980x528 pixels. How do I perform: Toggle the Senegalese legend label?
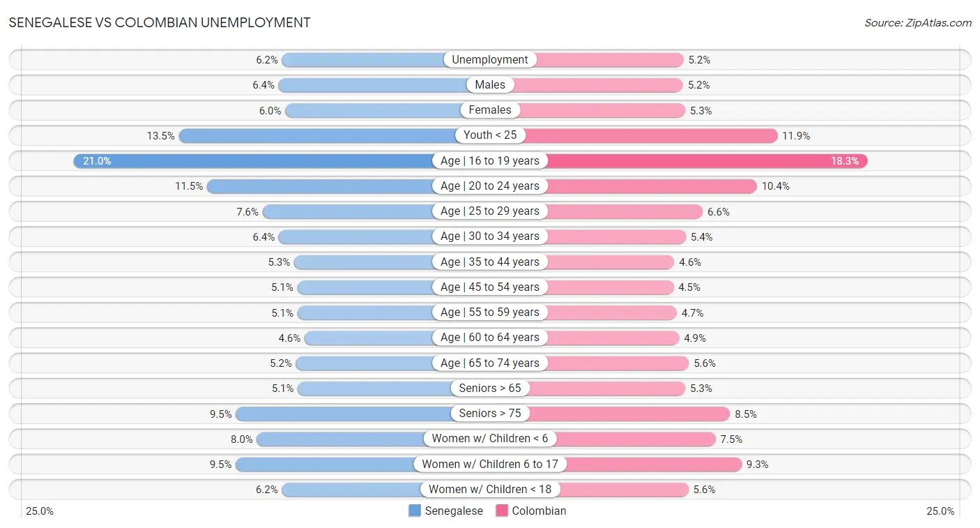(453, 511)
